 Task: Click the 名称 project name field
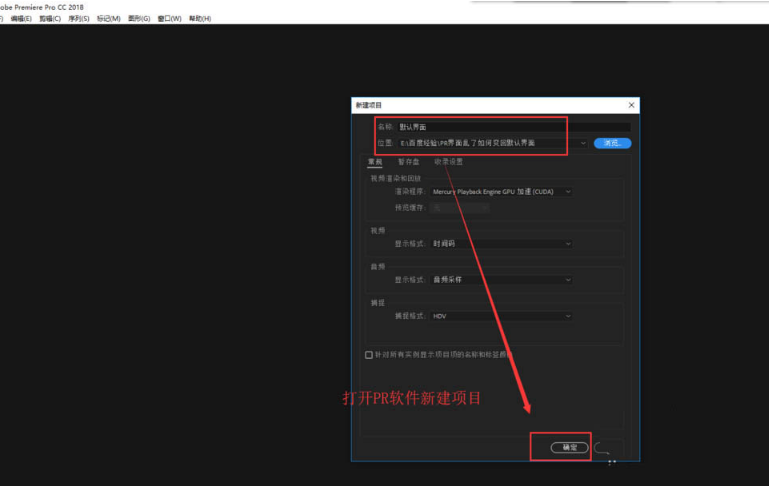click(x=500, y=127)
